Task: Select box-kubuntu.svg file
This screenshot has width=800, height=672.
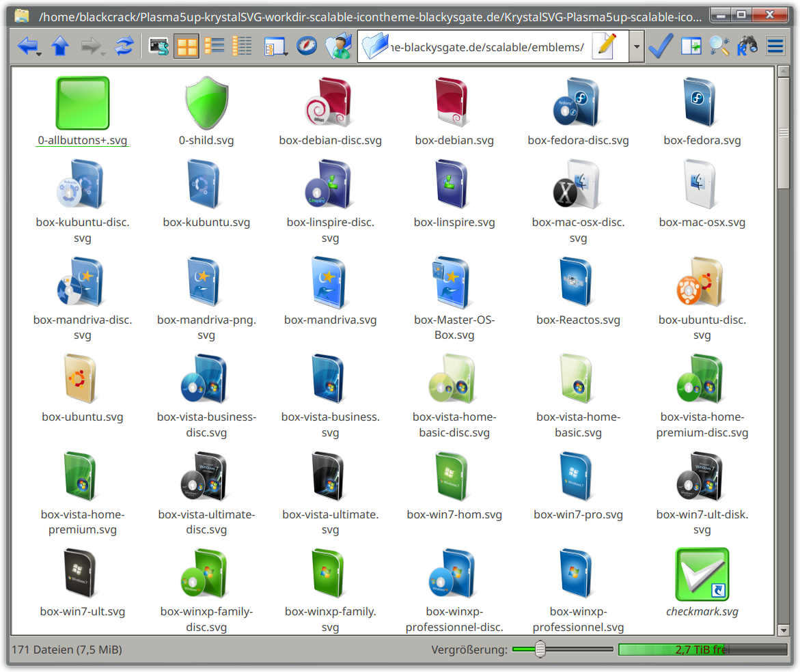Action: (x=206, y=194)
